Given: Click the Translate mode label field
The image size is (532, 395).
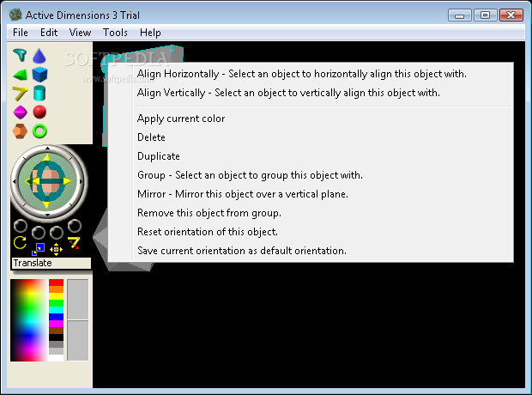Looking at the screenshot, I should click(51, 264).
